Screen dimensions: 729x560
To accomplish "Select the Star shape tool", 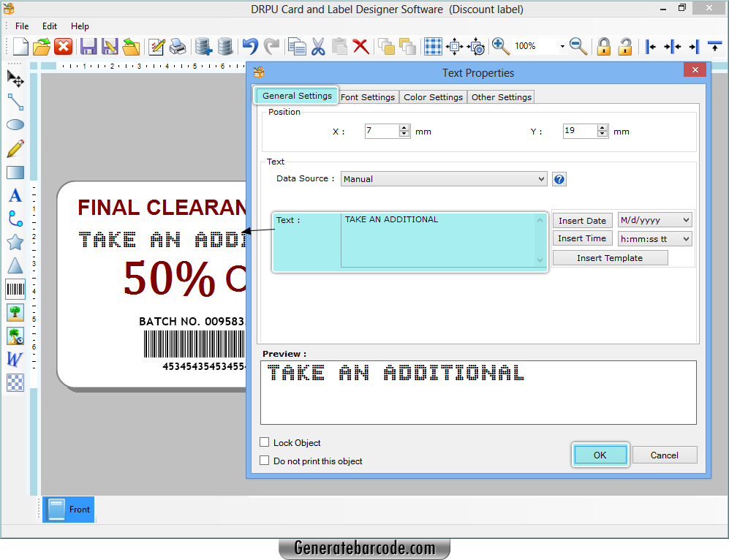I will pyautogui.click(x=15, y=242).
